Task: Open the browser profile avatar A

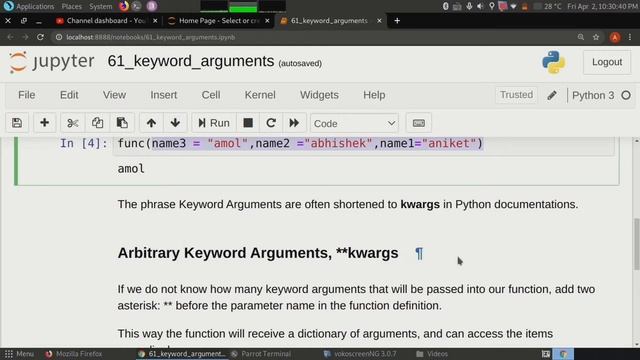Action: pos(615,37)
